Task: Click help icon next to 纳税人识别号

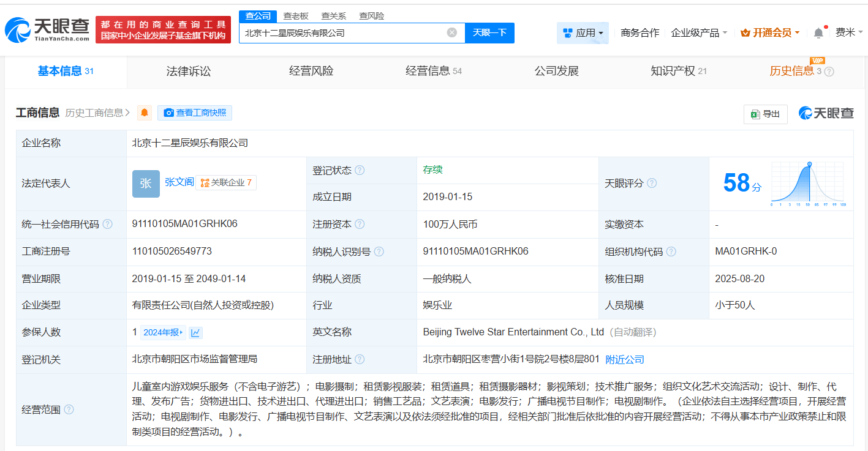Action: click(379, 252)
